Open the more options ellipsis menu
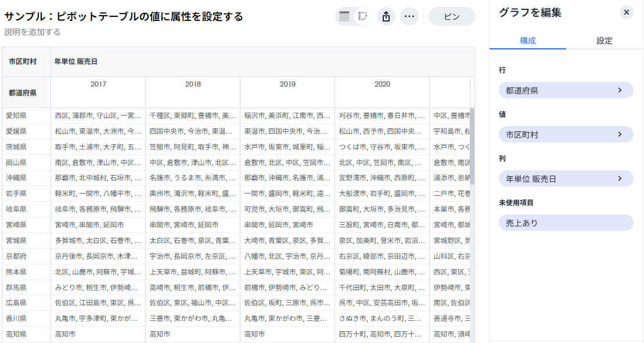The width and height of the screenshot is (644, 343). tap(409, 16)
